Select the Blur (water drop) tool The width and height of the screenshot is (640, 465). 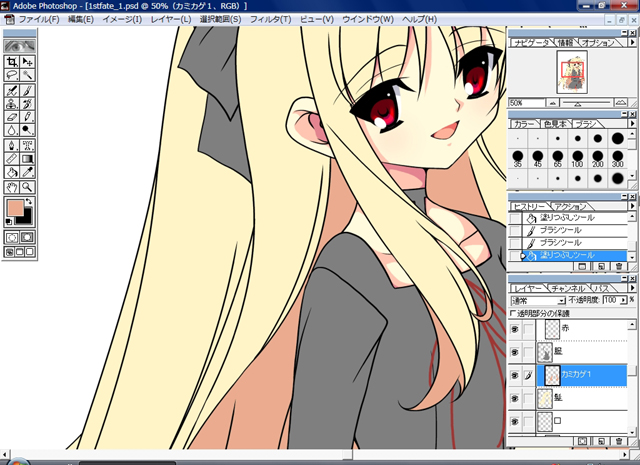click(11, 129)
